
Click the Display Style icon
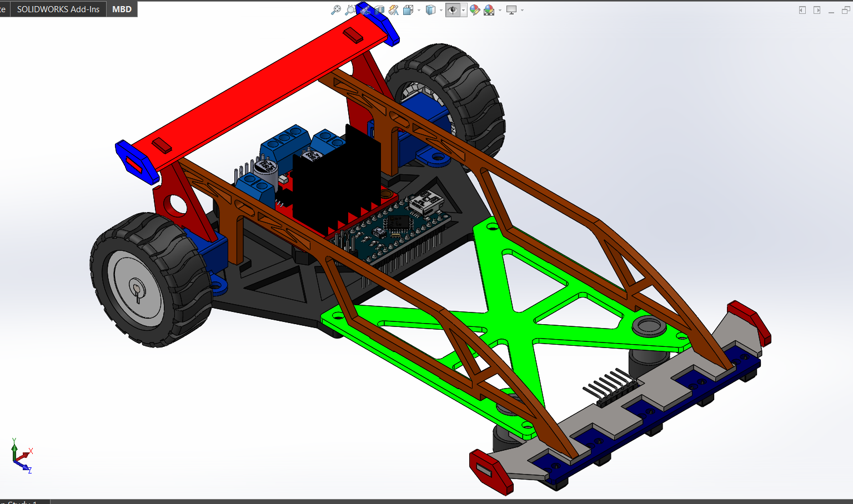coord(431,10)
